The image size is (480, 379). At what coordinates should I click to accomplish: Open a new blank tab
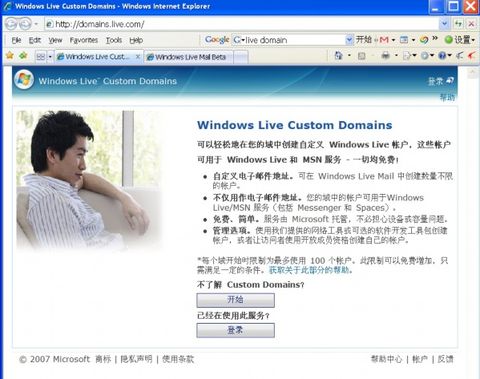coord(241,57)
